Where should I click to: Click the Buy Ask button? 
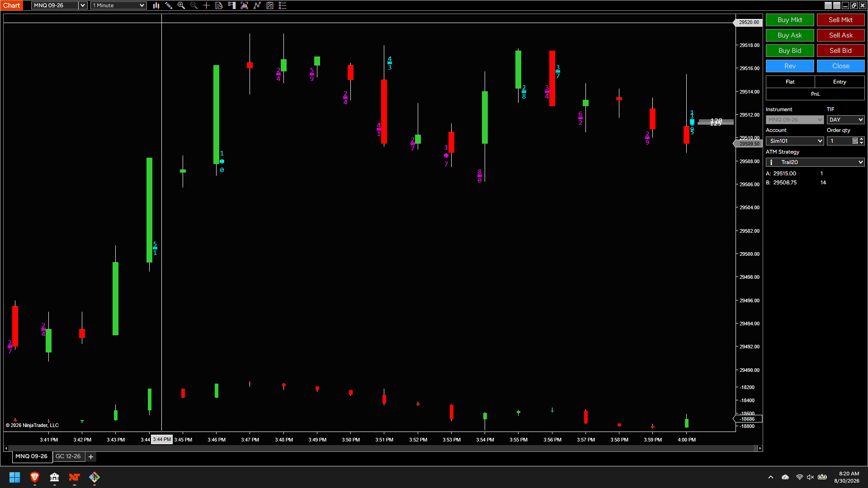790,35
